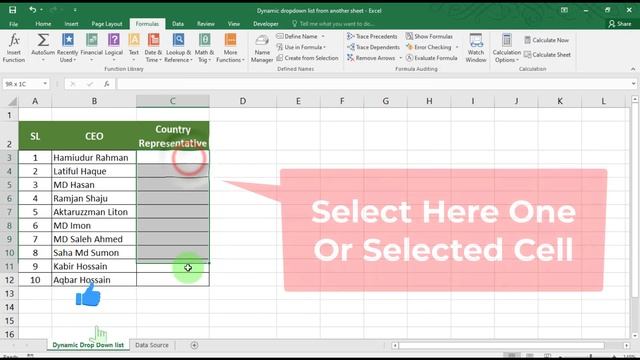Open Lookup & Reference functions

(x=178, y=48)
